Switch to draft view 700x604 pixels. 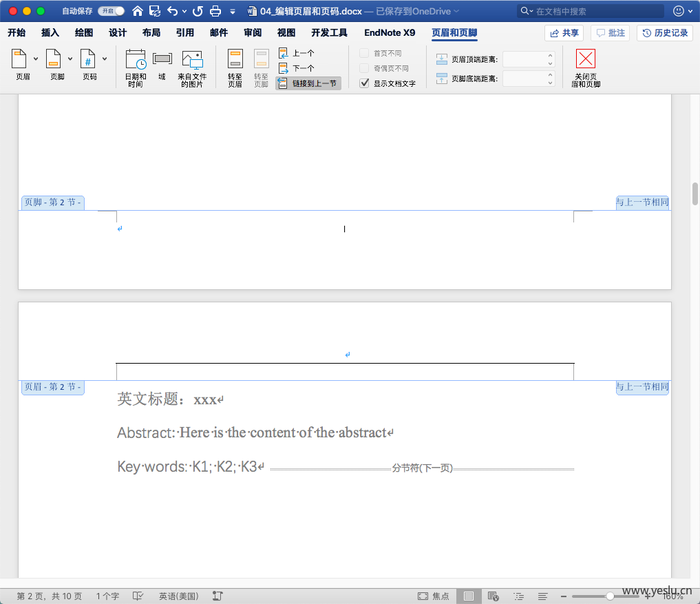[x=543, y=596]
